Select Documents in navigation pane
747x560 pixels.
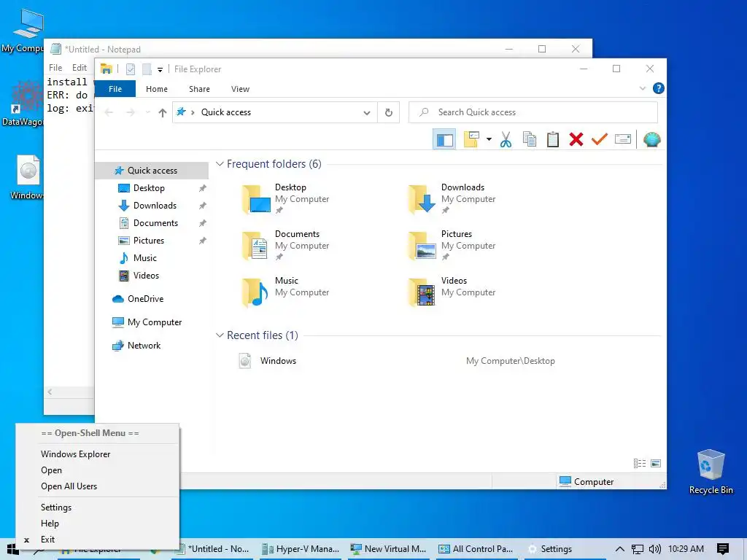[x=155, y=223]
